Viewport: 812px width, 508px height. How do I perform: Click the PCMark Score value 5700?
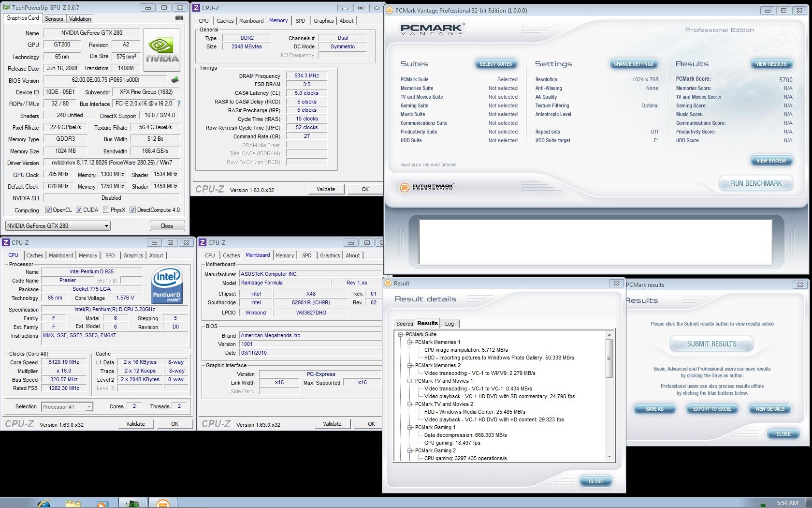click(785, 80)
